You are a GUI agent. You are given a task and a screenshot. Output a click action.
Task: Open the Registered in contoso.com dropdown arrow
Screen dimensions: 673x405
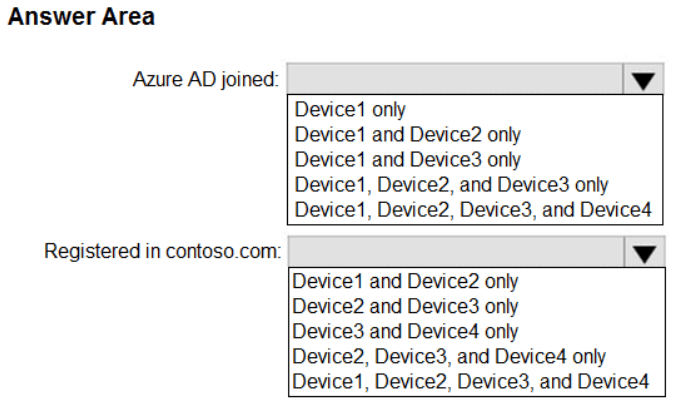pos(642,252)
